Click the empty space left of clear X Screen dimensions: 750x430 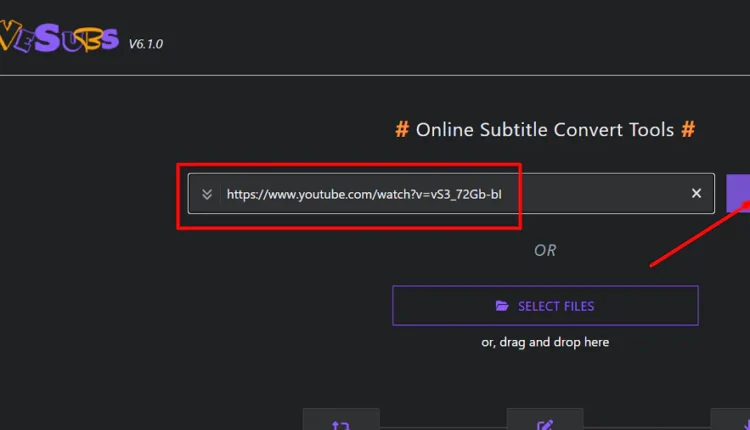[610, 193]
